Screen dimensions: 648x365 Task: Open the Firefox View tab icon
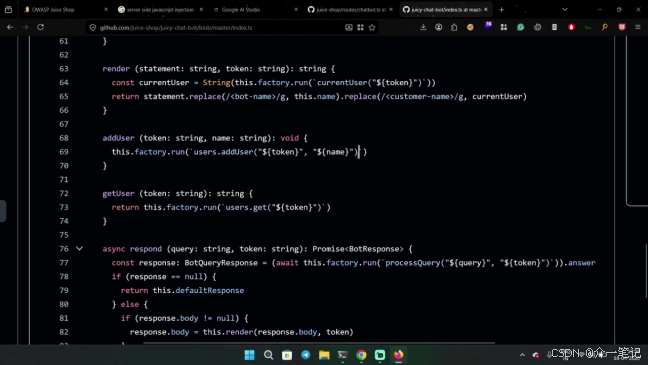(x=8, y=10)
